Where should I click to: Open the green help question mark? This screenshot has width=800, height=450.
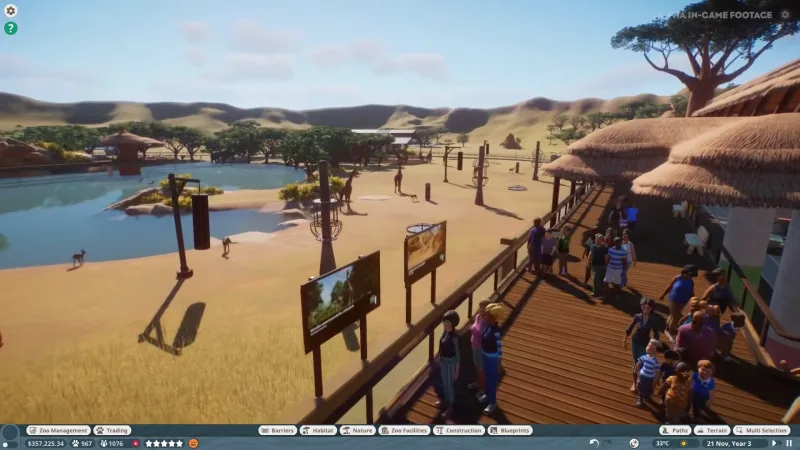10,28
